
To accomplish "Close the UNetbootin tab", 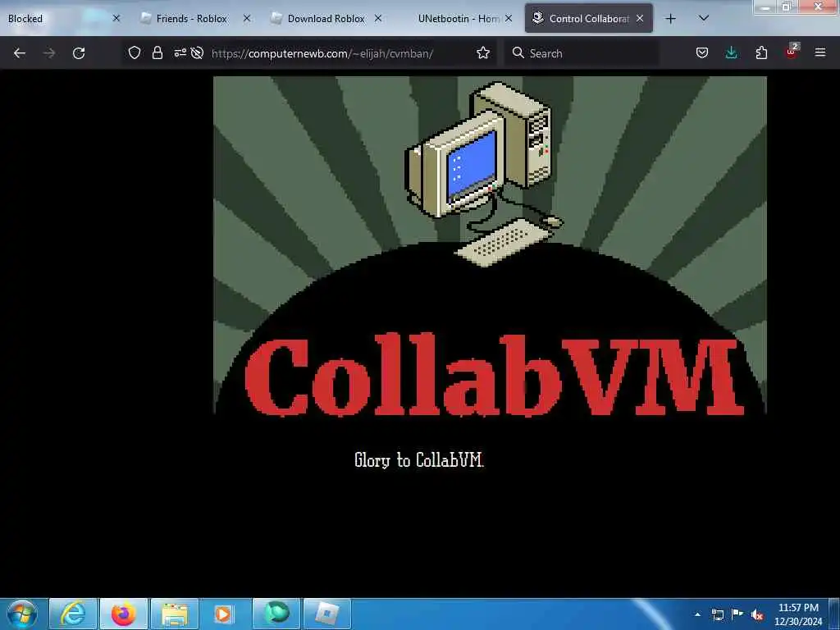I will tap(509, 18).
